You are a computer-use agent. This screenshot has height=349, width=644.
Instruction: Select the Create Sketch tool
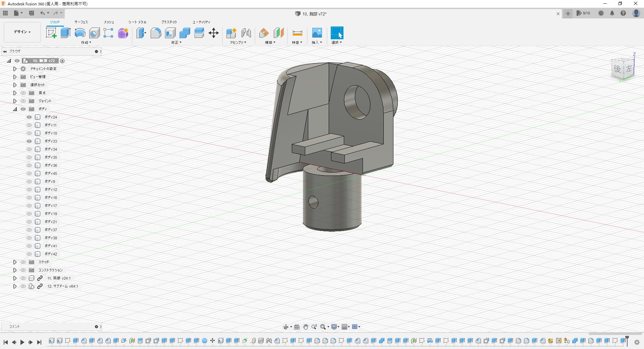pos(51,33)
